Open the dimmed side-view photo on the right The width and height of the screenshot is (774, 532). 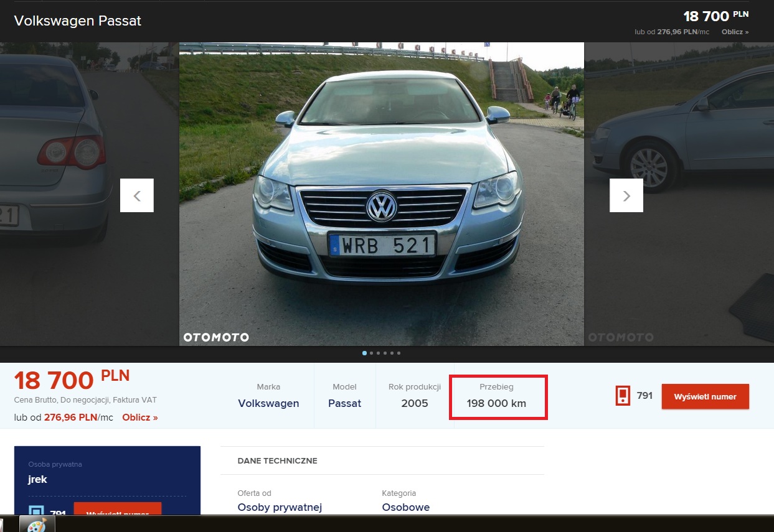(679, 194)
